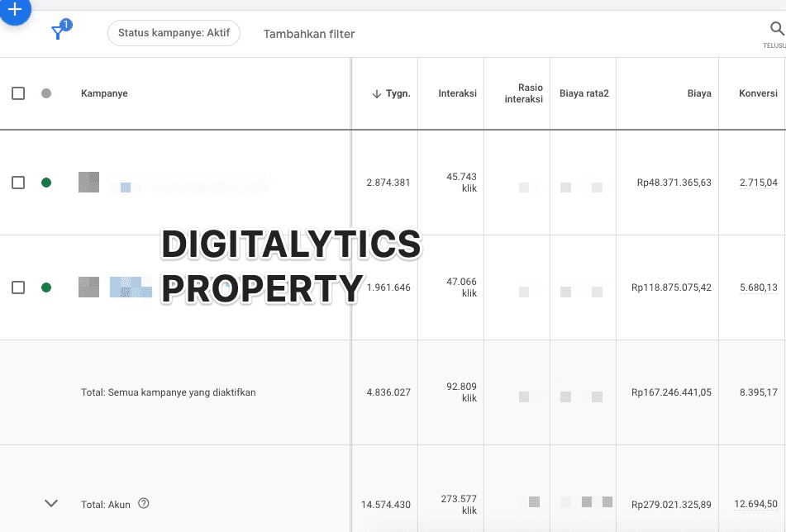Open the 2.715,04 conversions value
Screen dimensions: 786x532
click(758, 183)
